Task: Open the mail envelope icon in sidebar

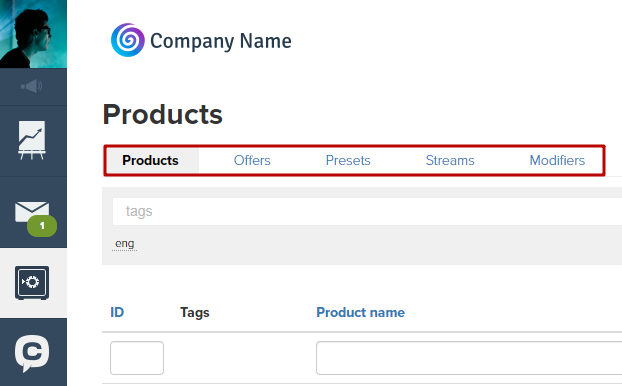Action: click(x=32, y=212)
